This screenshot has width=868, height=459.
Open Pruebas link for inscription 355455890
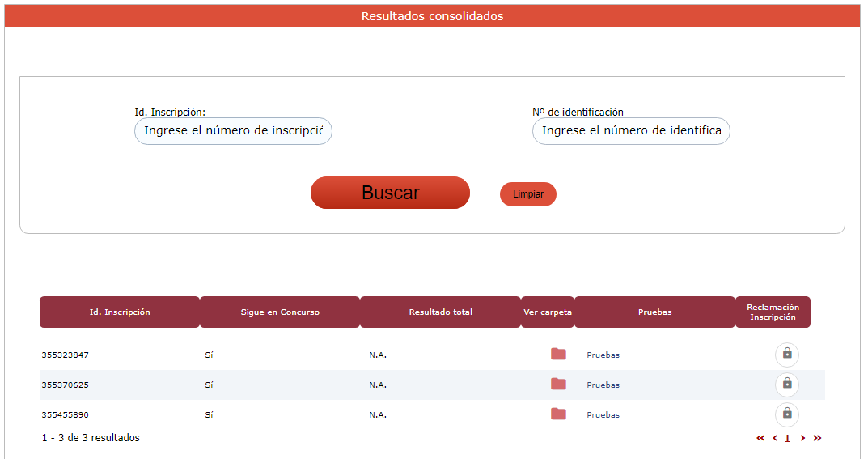(603, 415)
